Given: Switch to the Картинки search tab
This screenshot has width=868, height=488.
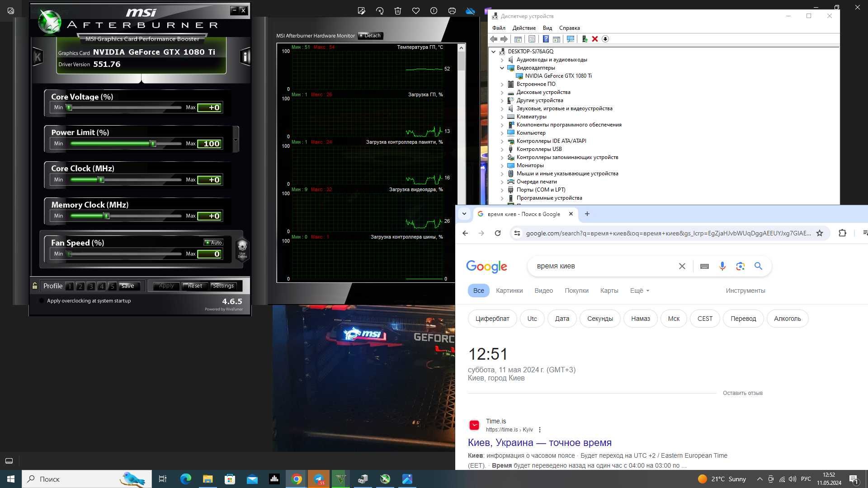Looking at the screenshot, I should click(x=509, y=291).
